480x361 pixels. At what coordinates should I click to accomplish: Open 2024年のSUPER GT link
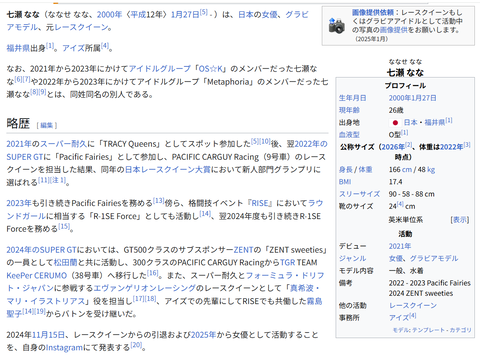[x=41, y=250]
